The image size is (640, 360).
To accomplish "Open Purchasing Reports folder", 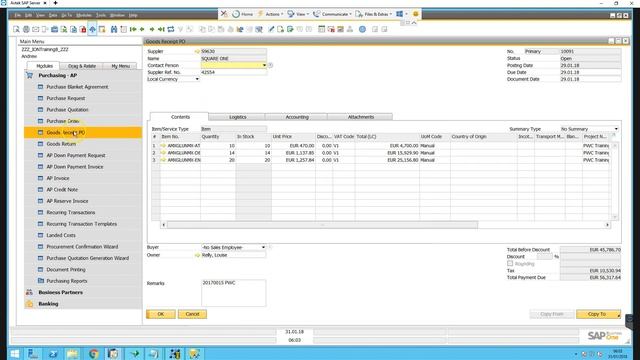I will click(67, 281).
